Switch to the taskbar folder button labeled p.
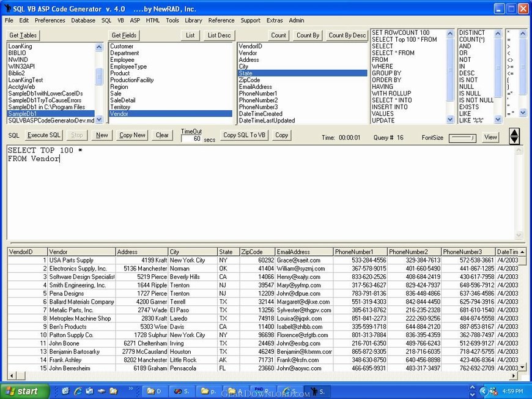This screenshot has width=532, height=399. tap(209, 391)
